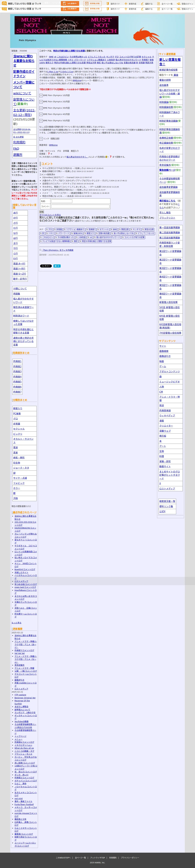
Task: Open すべてのコメントを見る link
Action: (50, 215)
